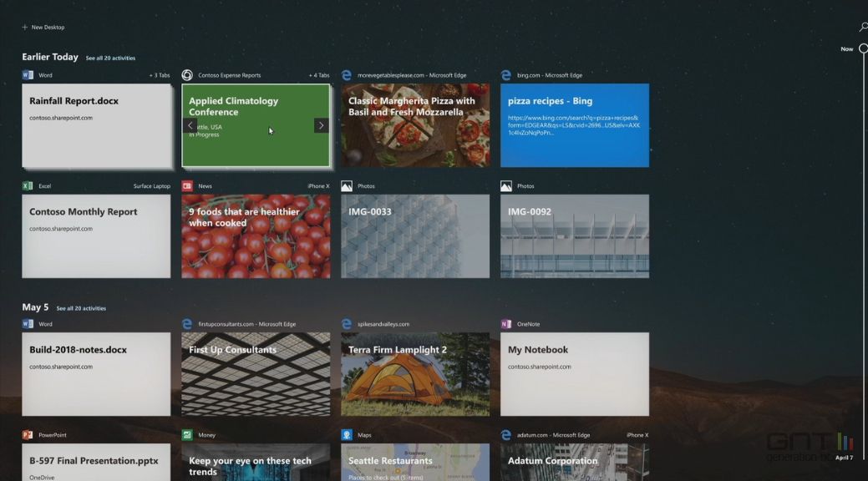Jump to April 7 on the timeline

pyautogui.click(x=845, y=458)
